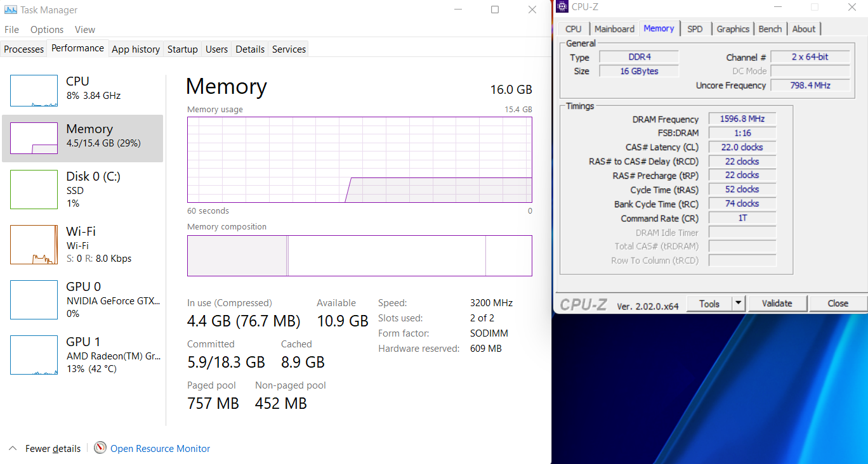The height and width of the screenshot is (464, 868).
Task: Select the Memory performance graph thumbnail
Action: pyautogui.click(x=34, y=138)
